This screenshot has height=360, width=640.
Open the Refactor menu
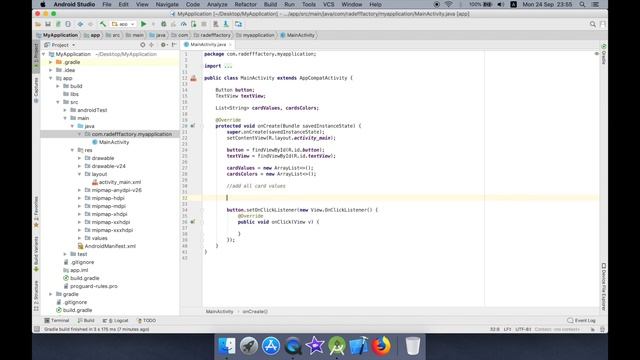point(245,4)
